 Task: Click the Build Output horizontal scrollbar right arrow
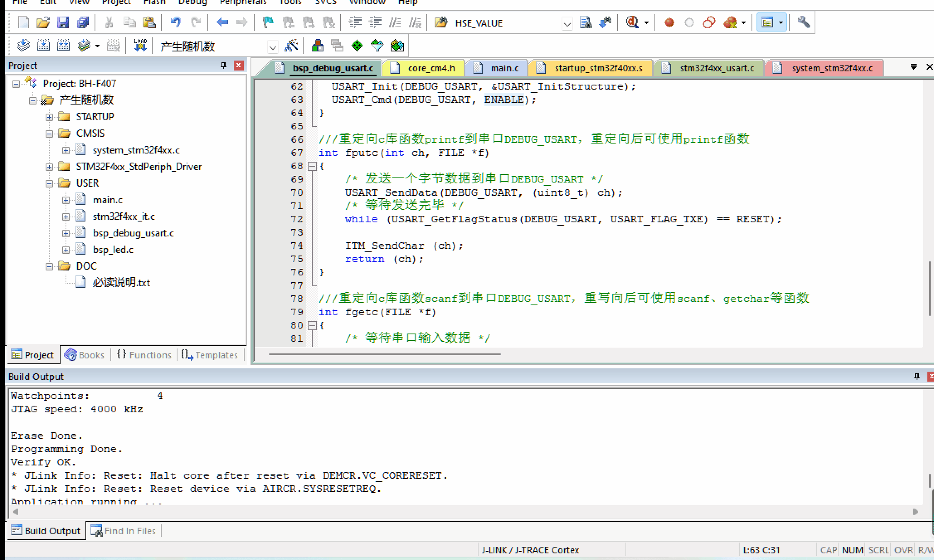pyautogui.click(x=915, y=512)
